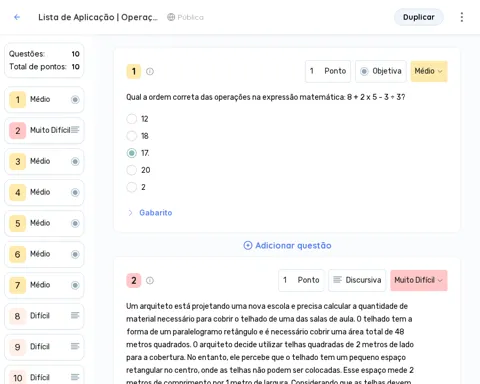Jump to question 5 Médio in sidebar
The width and height of the screenshot is (480, 384).
(x=44, y=223)
